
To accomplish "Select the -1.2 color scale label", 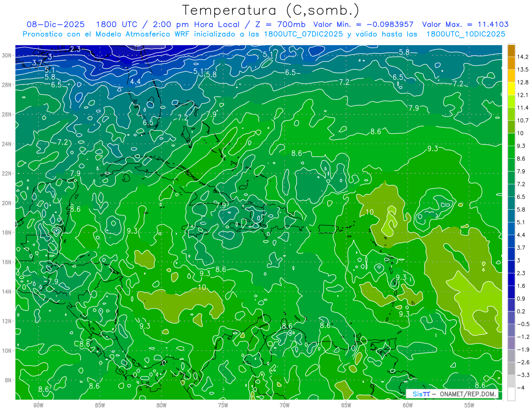I will point(523,337).
